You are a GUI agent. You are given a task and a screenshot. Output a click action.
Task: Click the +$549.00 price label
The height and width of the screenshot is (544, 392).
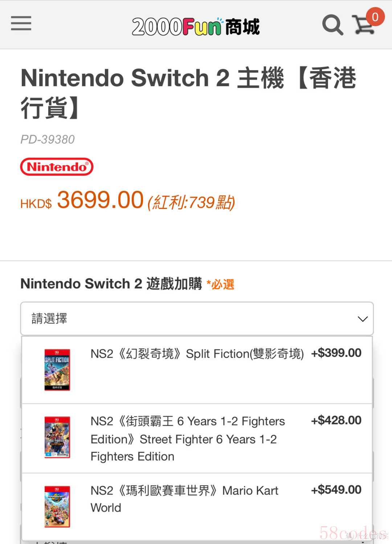336,490
